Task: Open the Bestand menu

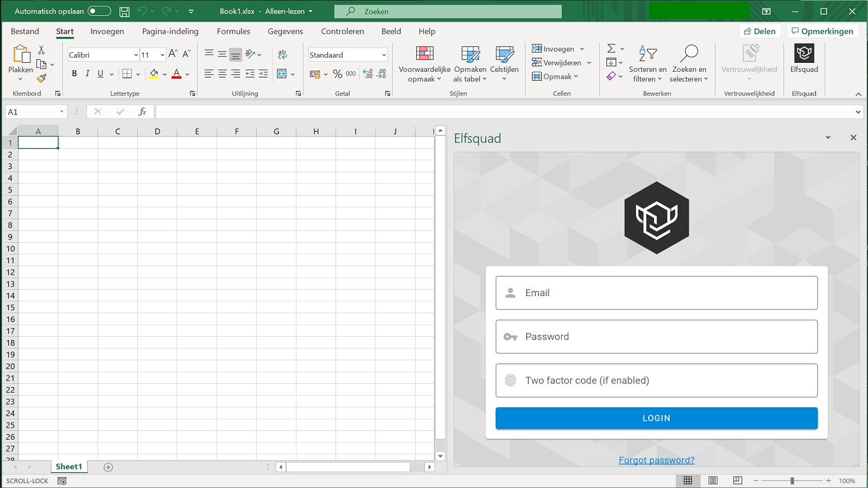Action: point(25,31)
